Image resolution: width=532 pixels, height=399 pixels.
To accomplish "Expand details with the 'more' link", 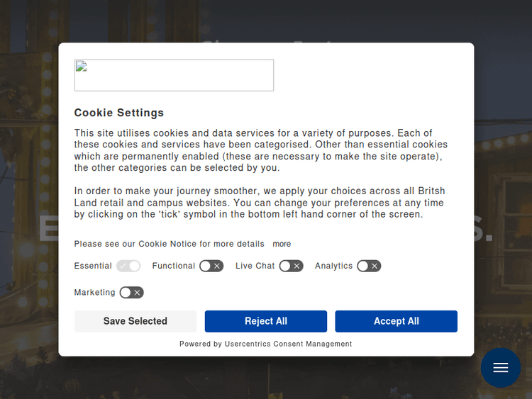I will click(282, 244).
